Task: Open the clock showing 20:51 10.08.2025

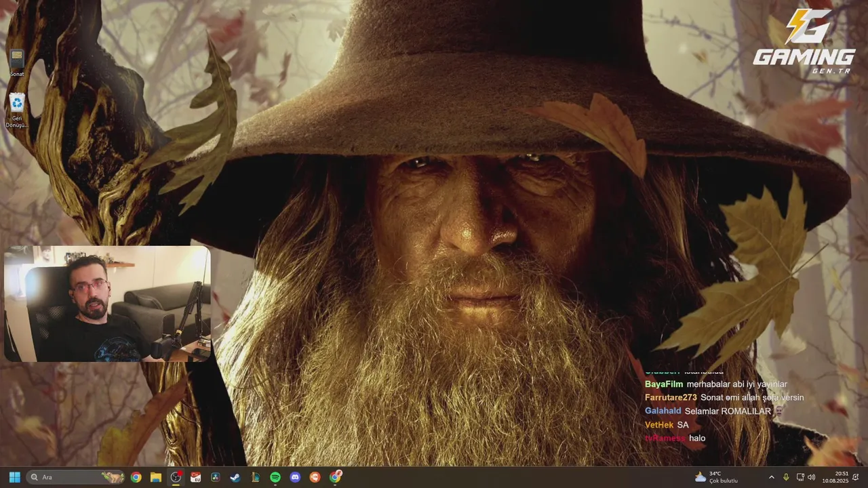Action: (x=835, y=477)
